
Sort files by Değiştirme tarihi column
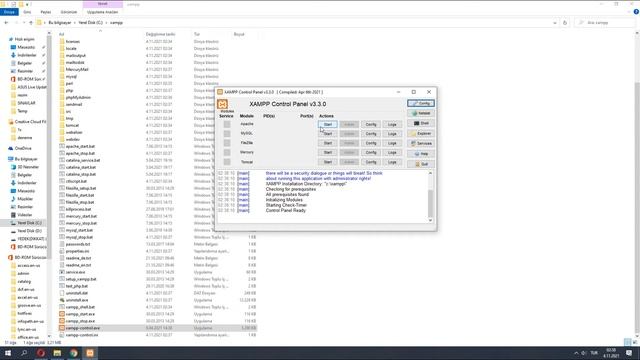click(160, 34)
